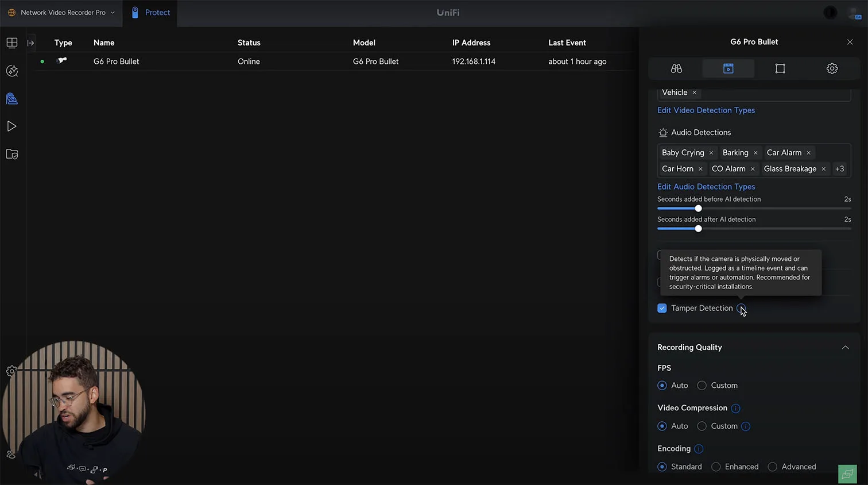This screenshot has height=485, width=868.
Task: Select FPS Custom radio button
Action: click(702, 386)
